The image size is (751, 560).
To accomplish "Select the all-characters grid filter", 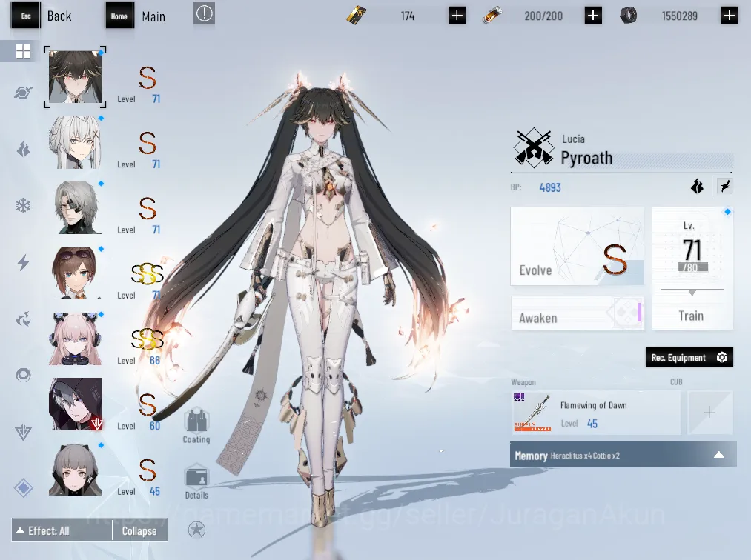I will pos(22,51).
